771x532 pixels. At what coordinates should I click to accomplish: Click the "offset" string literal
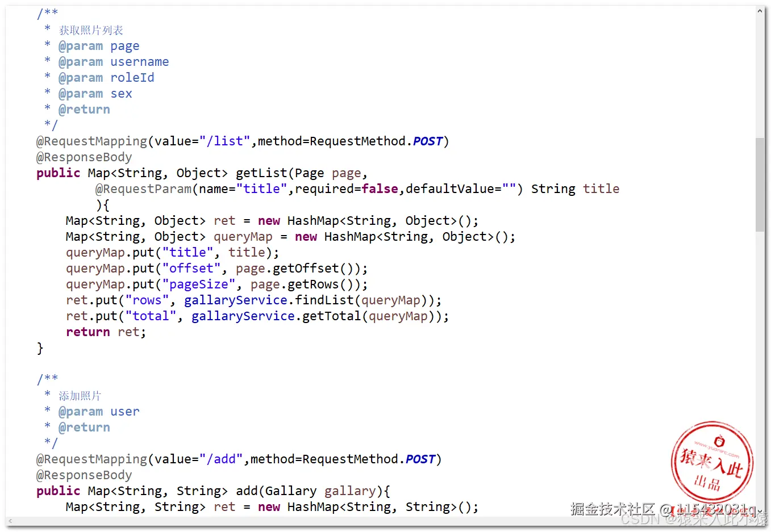point(191,268)
